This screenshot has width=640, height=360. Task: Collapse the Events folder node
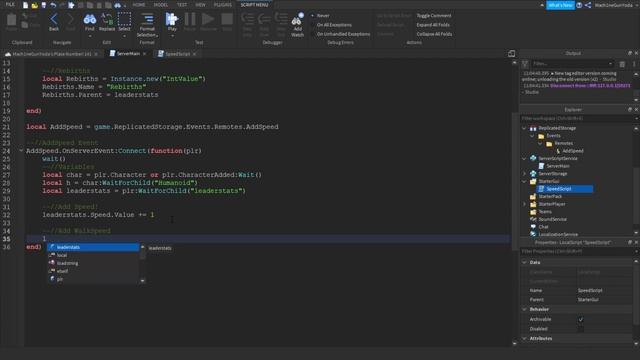(x=532, y=136)
